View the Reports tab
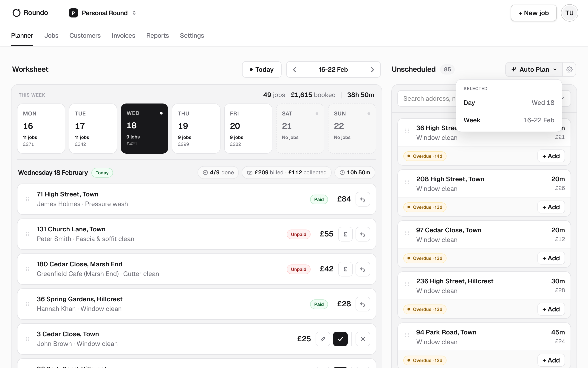This screenshot has height=368, width=588. [x=157, y=35]
